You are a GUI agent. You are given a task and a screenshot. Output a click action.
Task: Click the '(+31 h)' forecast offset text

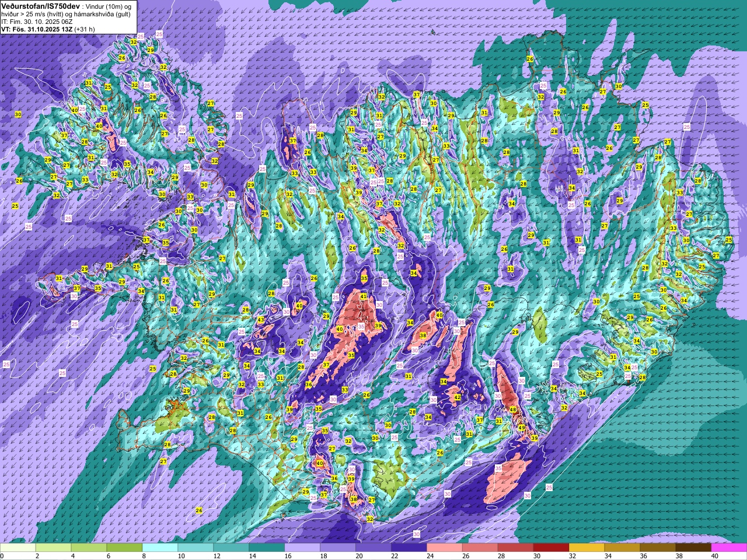click(84, 29)
